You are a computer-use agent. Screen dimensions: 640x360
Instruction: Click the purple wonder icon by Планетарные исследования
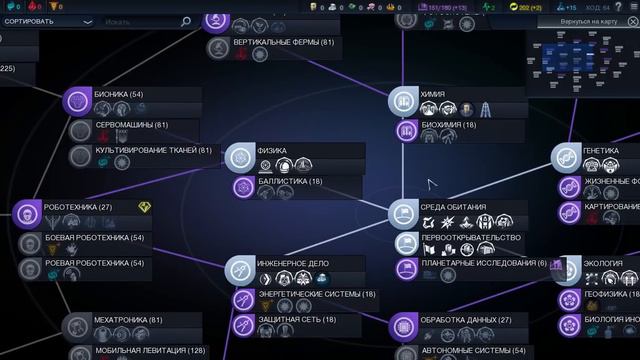click(556, 265)
